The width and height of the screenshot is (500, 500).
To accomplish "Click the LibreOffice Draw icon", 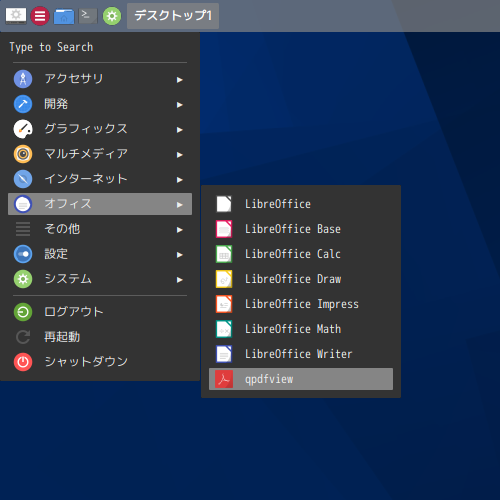I will (224, 279).
